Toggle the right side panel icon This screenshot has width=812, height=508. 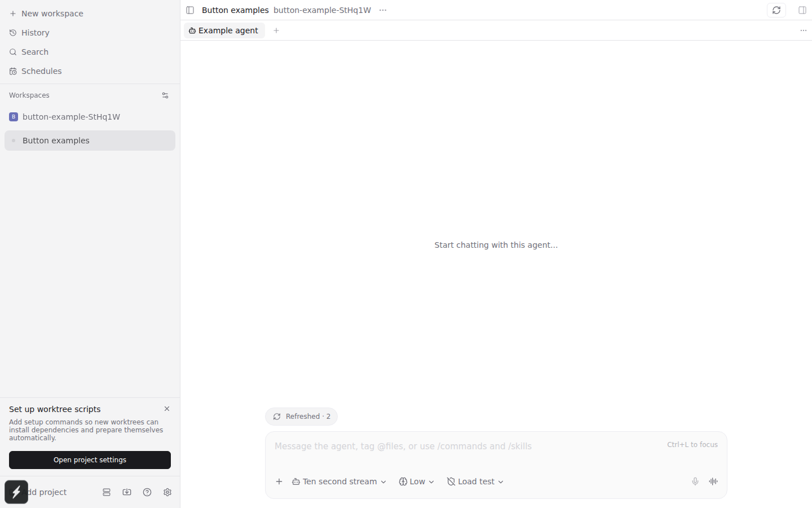(x=802, y=10)
